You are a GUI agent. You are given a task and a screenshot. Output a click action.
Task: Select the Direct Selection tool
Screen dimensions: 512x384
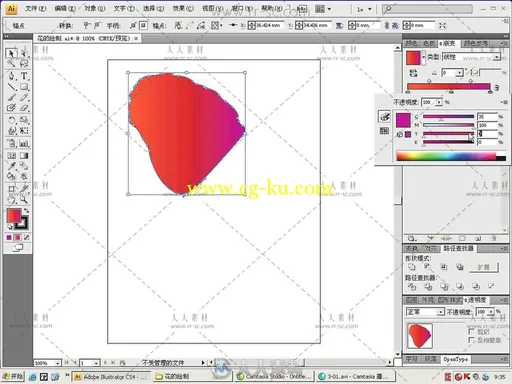pyautogui.click(x=24, y=53)
